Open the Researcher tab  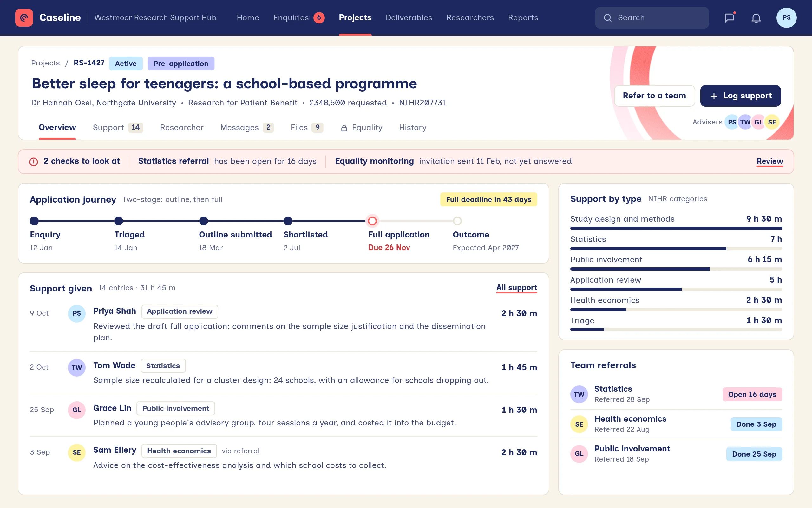pos(181,128)
